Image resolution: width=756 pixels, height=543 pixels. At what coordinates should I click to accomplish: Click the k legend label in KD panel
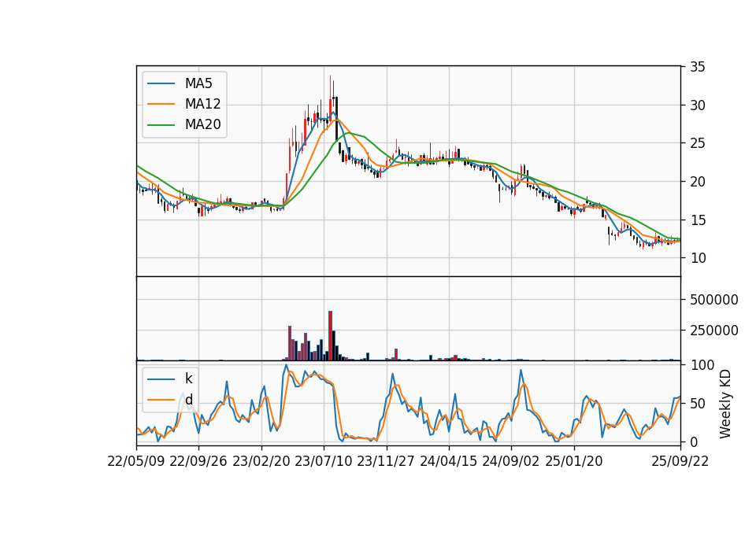click(188, 379)
